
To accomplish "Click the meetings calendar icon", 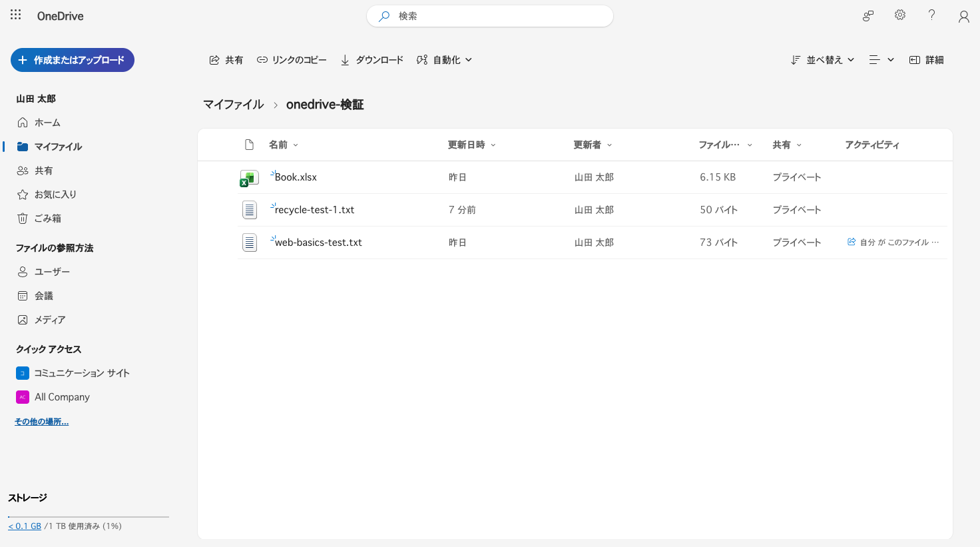I will 23,296.
